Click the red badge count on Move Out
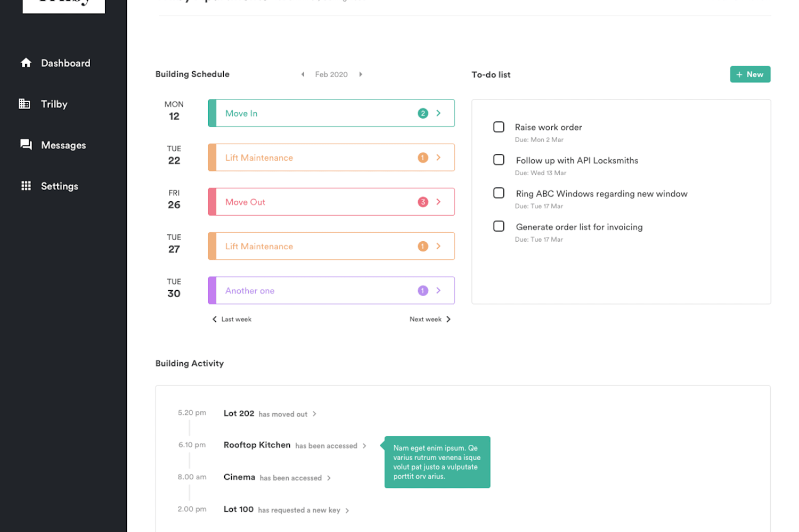The image size is (799, 532). [x=423, y=202]
